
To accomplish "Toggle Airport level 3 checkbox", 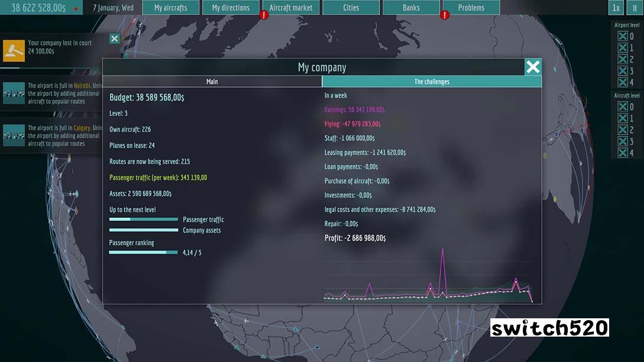I will [x=623, y=71].
